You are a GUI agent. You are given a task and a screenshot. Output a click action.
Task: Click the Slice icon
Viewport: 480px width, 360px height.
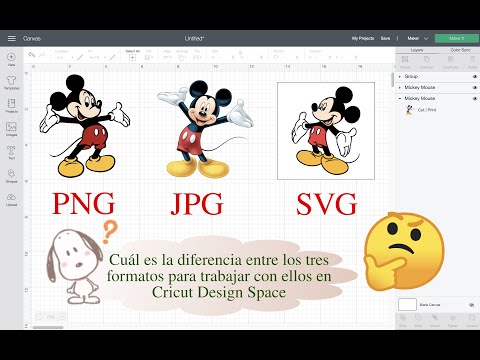[x=403, y=318]
